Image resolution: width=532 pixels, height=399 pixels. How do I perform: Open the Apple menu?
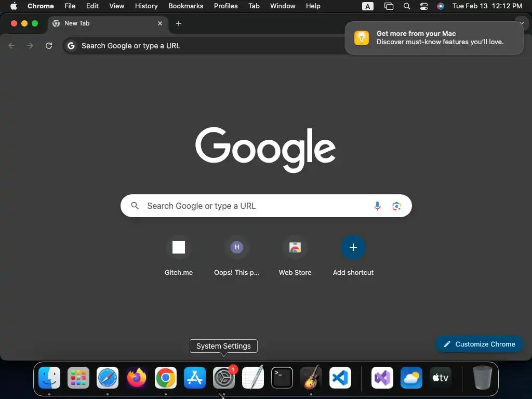pos(14,6)
